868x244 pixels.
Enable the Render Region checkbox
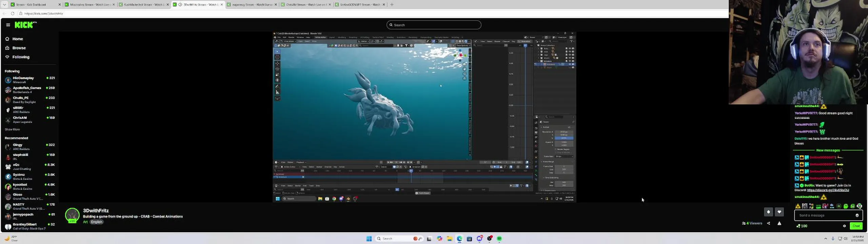point(555,149)
